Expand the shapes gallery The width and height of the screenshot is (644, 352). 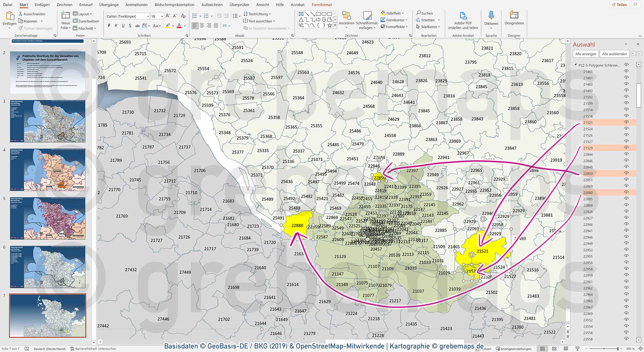pos(335,26)
